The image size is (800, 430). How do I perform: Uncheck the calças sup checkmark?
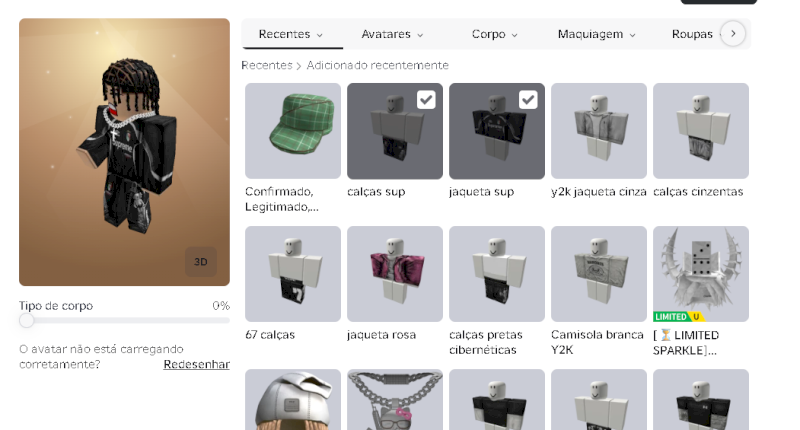click(x=426, y=99)
